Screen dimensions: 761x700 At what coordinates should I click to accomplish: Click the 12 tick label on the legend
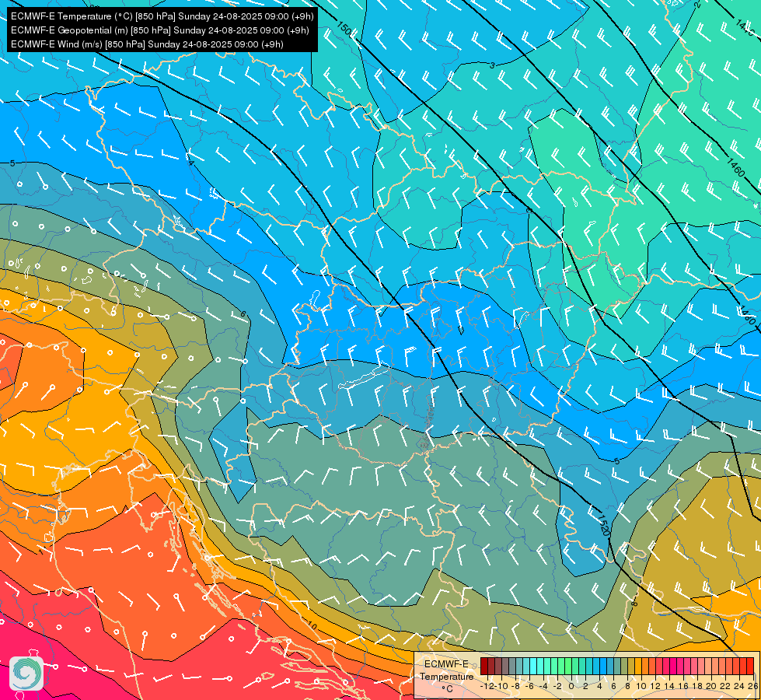tap(656, 686)
